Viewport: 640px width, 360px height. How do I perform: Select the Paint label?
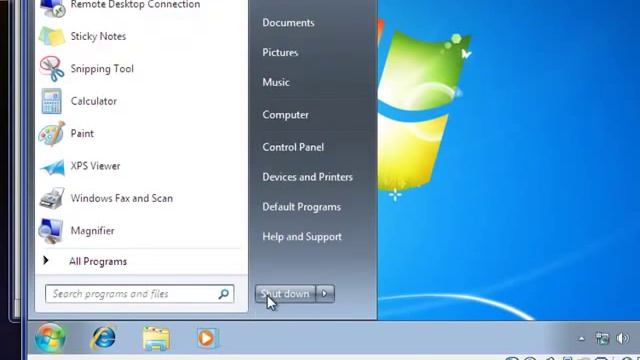click(x=82, y=133)
